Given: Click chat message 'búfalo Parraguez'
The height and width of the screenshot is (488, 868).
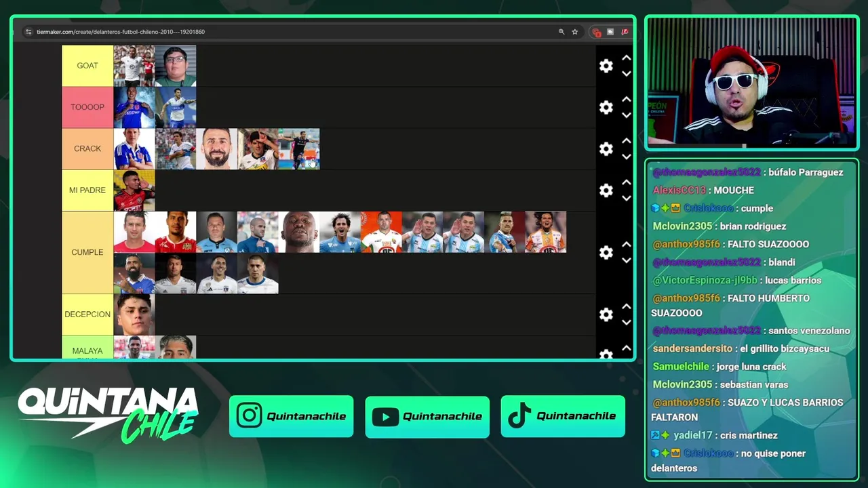Looking at the screenshot, I should pos(805,172).
